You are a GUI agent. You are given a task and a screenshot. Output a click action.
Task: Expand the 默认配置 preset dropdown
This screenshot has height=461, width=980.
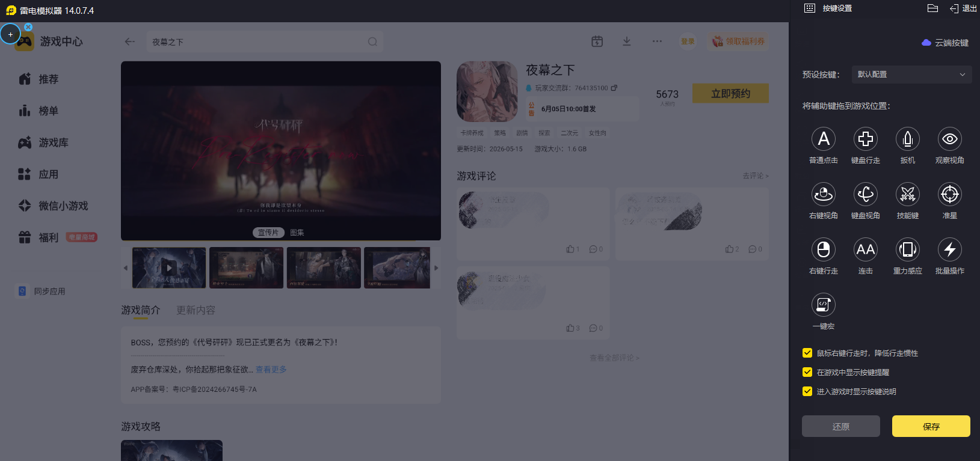pos(911,75)
